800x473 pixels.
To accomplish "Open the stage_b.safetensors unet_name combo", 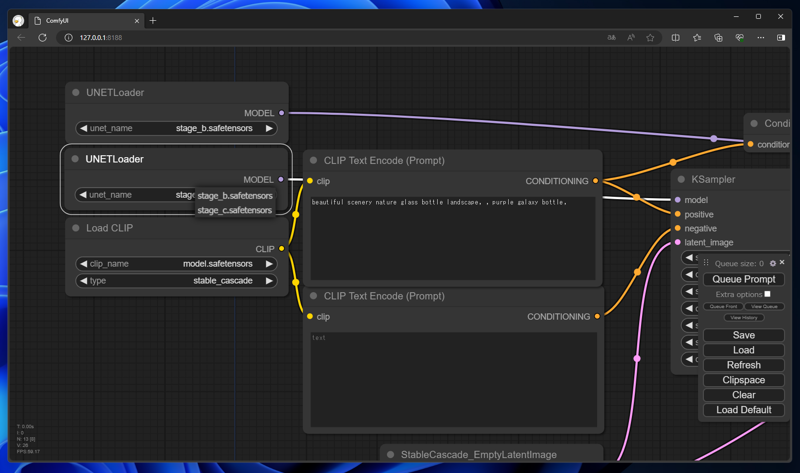I will point(176,128).
